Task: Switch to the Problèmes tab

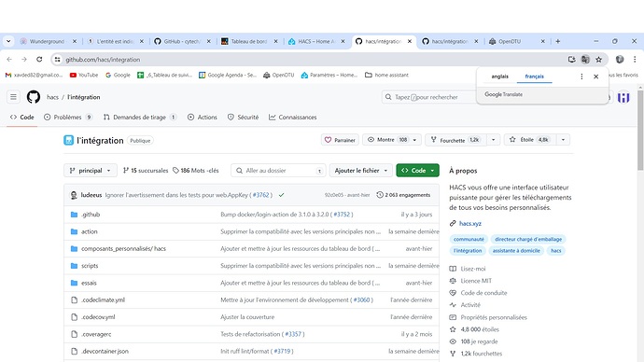Action: coord(68,118)
